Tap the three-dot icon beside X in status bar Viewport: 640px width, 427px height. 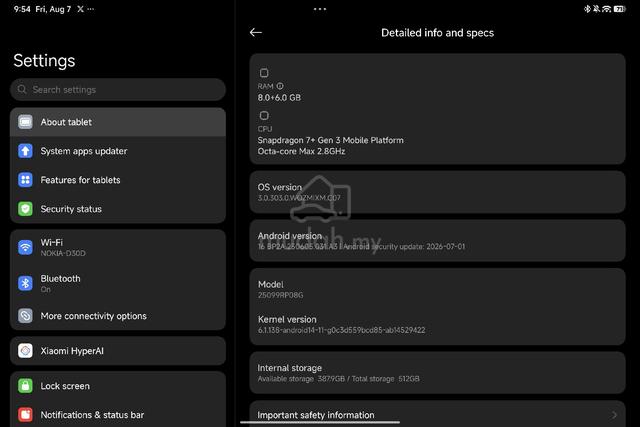91,9
